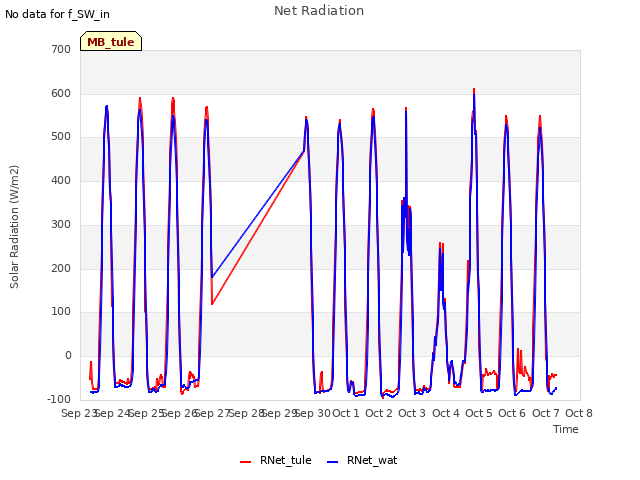Click the Oct 3 x-axis date label

tap(412, 413)
